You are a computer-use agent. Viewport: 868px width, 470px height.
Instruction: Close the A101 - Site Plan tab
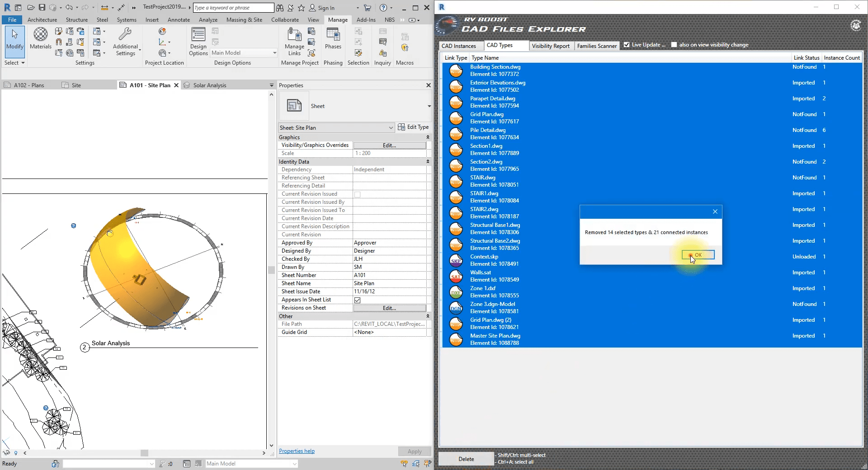coord(176,85)
